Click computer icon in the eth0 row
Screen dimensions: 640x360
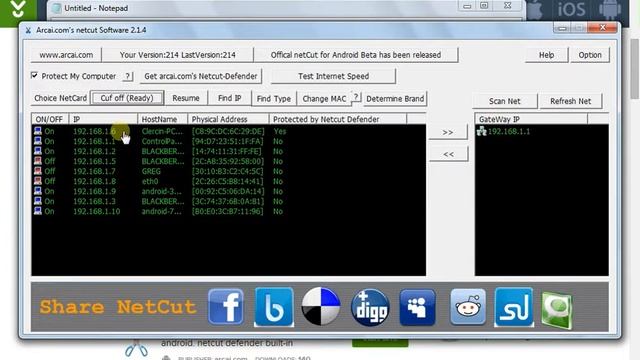(38, 181)
